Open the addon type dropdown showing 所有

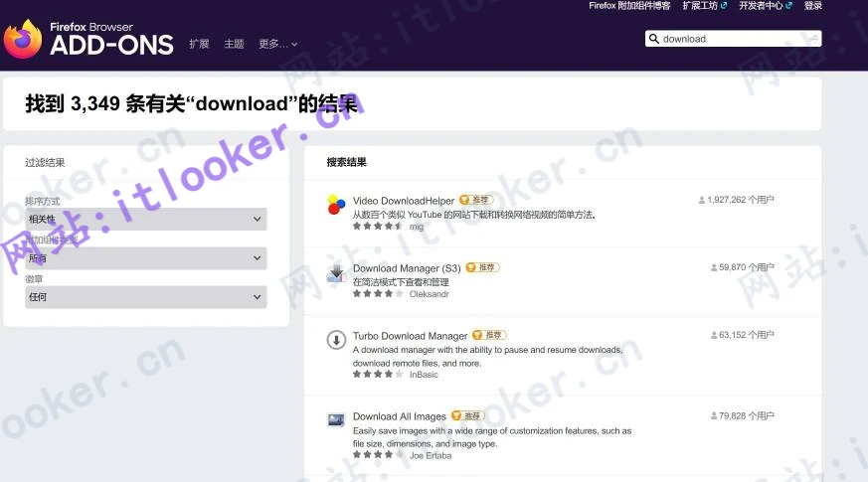[x=146, y=258]
